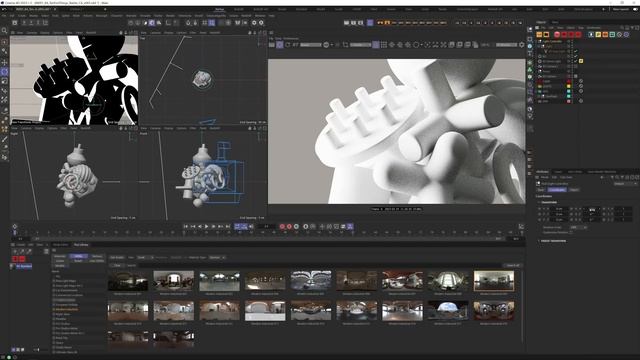Click the red Record Active Objects button
This screenshot has width=640, height=360.
coord(282,226)
